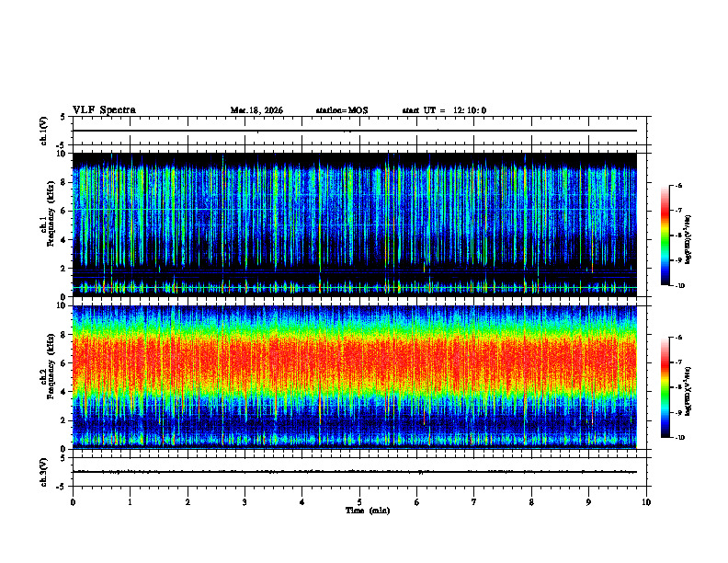Screen dimensions: 728x563
Task: Click ch.1 frequency axis "6" tick label
Action: [64, 212]
